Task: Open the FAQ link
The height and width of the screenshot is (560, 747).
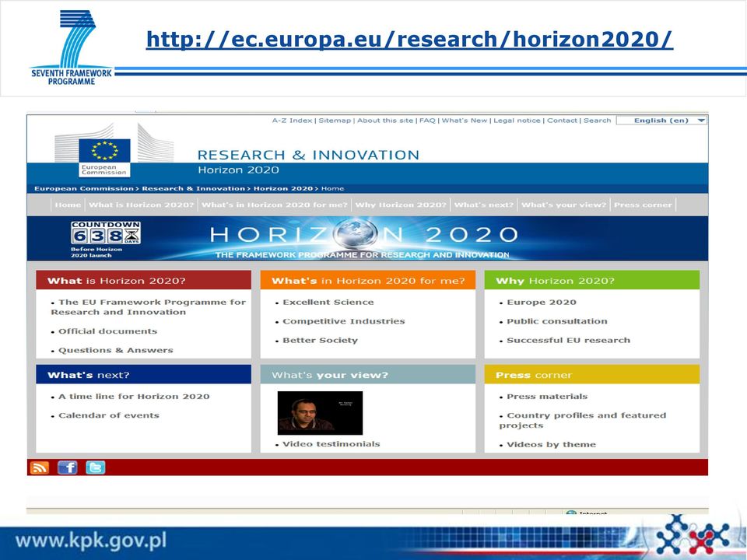Action: point(427,121)
